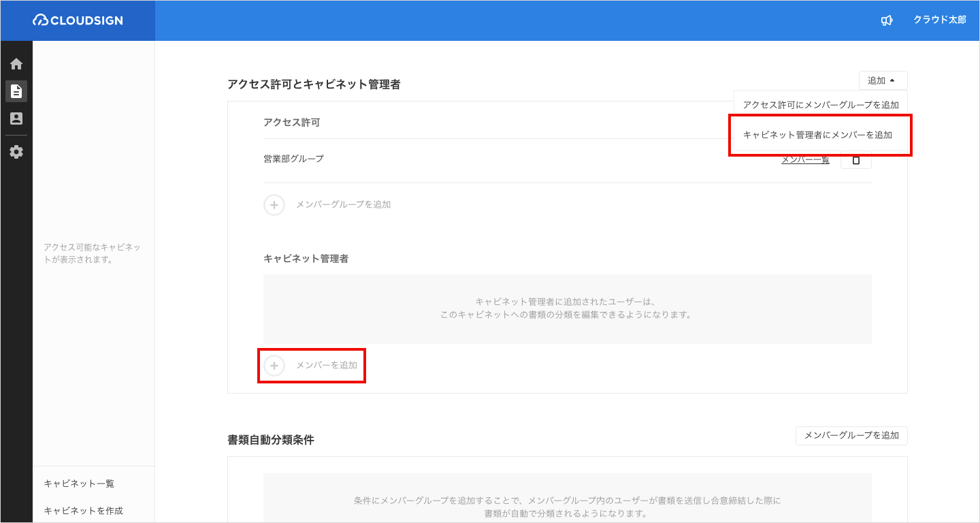Click メンバーグループを追加 button beside 書類自動分類条件

(x=851, y=436)
